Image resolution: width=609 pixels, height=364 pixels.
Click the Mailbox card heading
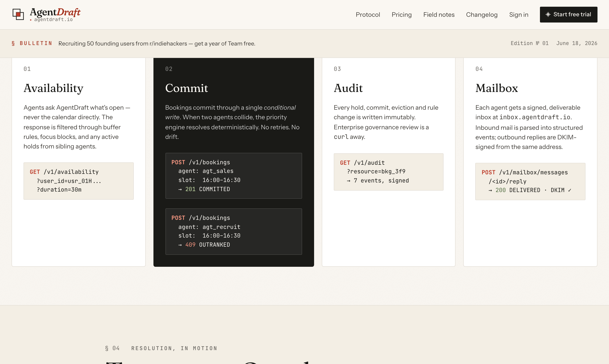[x=497, y=88]
